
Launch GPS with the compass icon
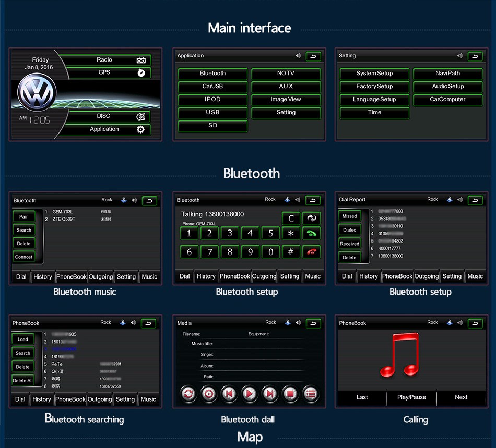pyautogui.click(x=140, y=73)
